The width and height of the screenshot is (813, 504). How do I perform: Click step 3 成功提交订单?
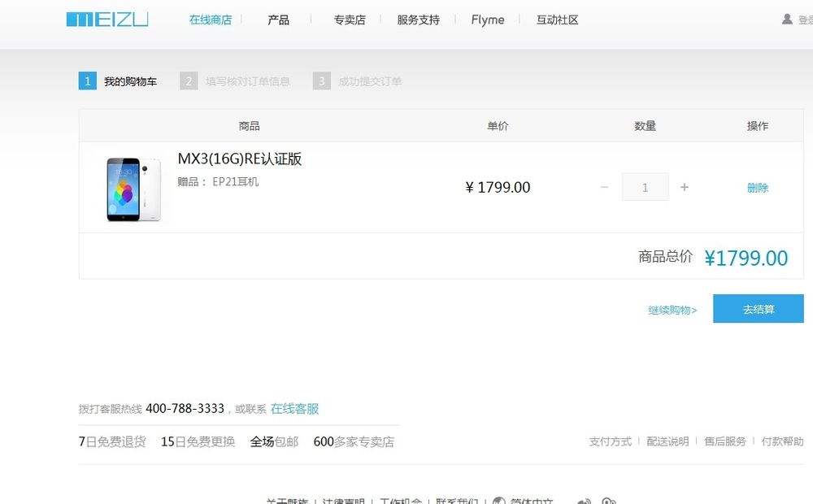coord(357,81)
